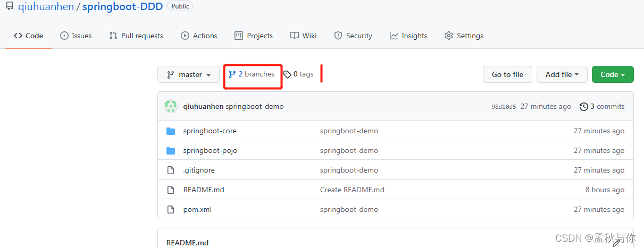Click the 27 minutes ago timestamp for pom.xml
Screen dimensions: 644x248
coord(599,209)
